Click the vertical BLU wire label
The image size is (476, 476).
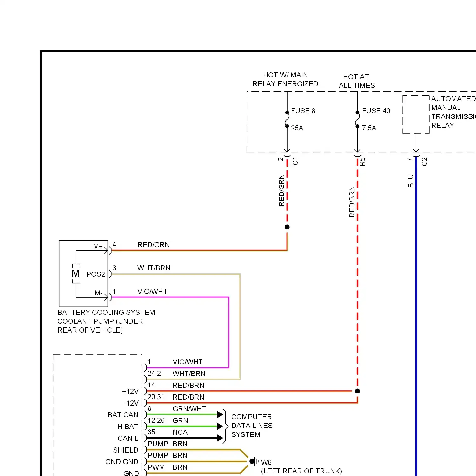(411, 181)
